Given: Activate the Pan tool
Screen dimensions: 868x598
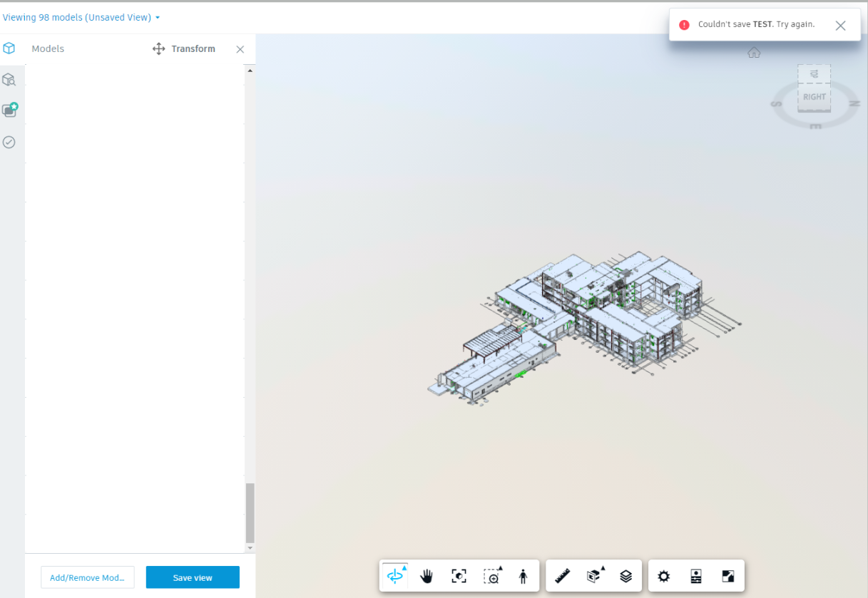Looking at the screenshot, I should click(x=427, y=575).
